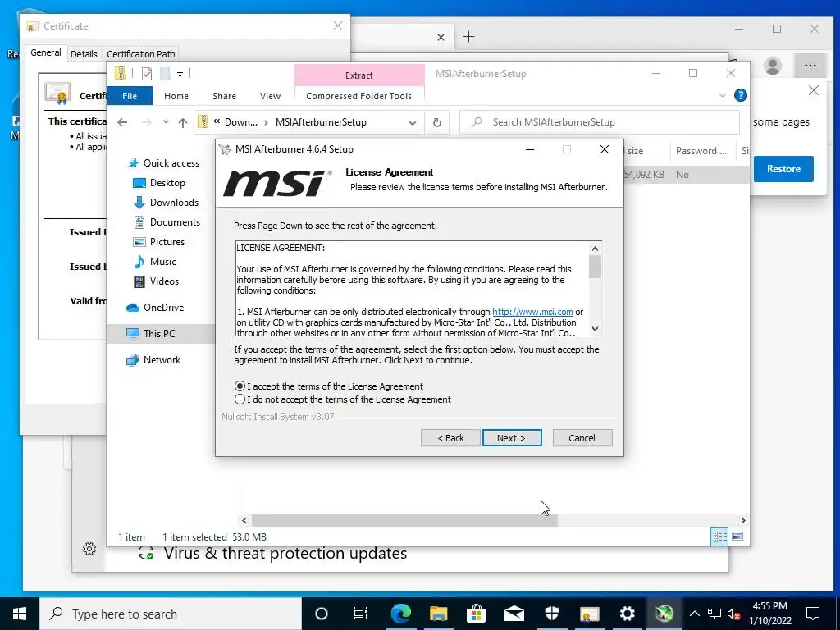Click Restore button in Edge
The width and height of the screenshot is (840, 630).
(783, 169)
